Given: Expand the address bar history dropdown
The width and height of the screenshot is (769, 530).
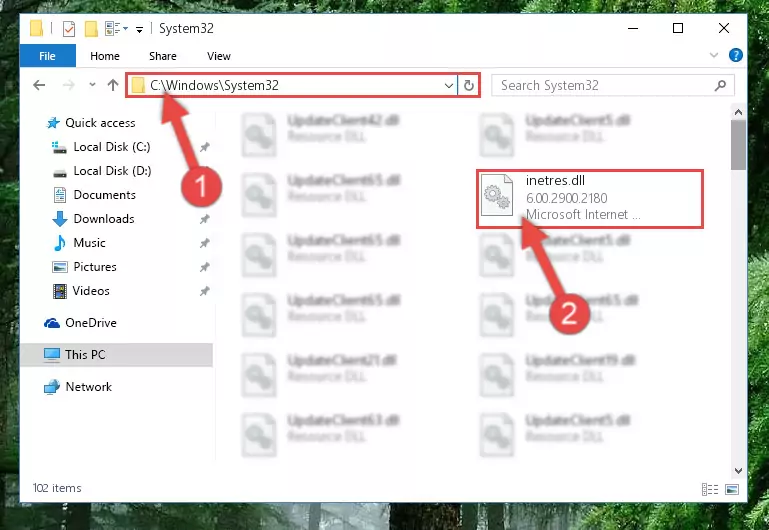Looking at the screenshot, I should [449, 86].
